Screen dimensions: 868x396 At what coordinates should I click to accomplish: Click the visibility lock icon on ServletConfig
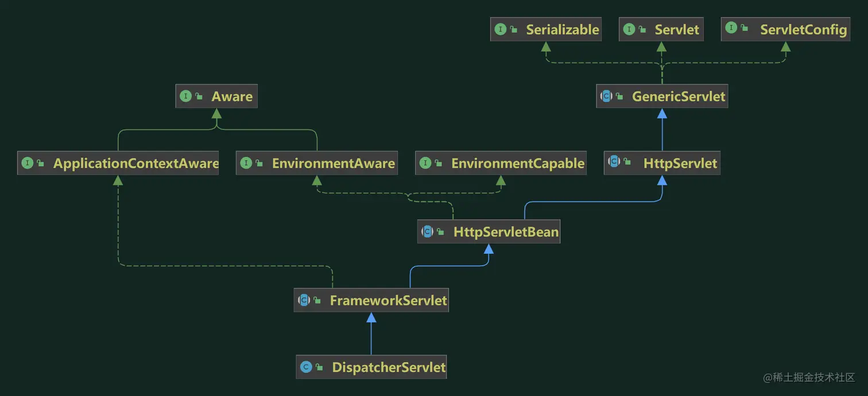coord(744,28)
